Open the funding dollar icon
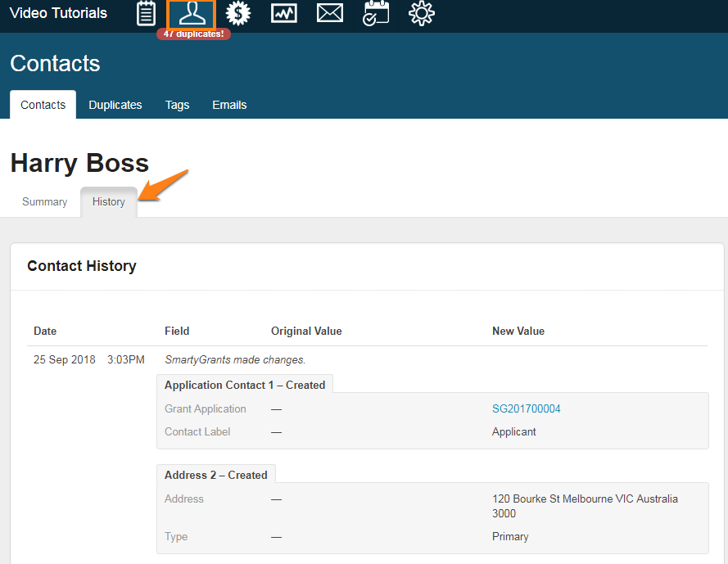Screen dimensions: 728x564 [237, 13]
